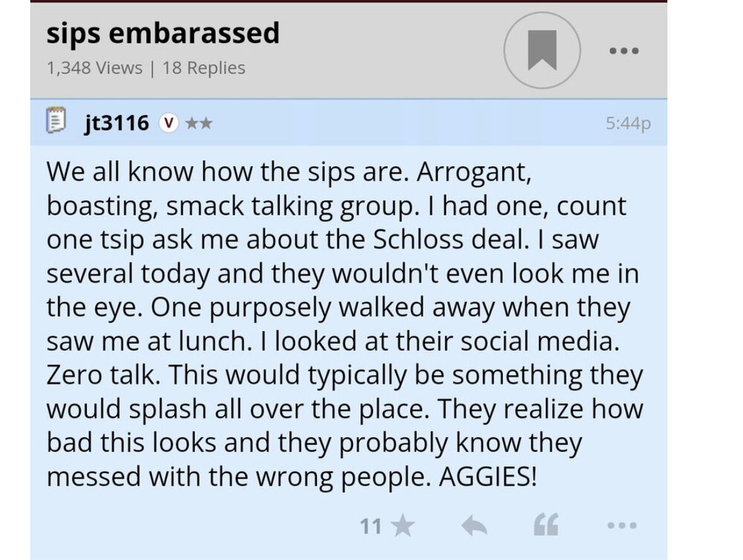This screenshot has width=743, height=560.
Task: Open thread options three-dot menu in header
Action: click(x=622, y=52)
